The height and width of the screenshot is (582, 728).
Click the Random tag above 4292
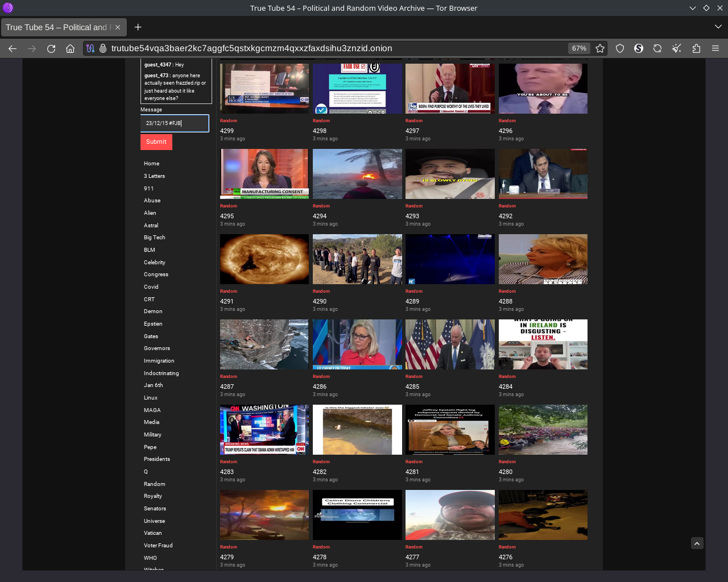click(507, 206)
